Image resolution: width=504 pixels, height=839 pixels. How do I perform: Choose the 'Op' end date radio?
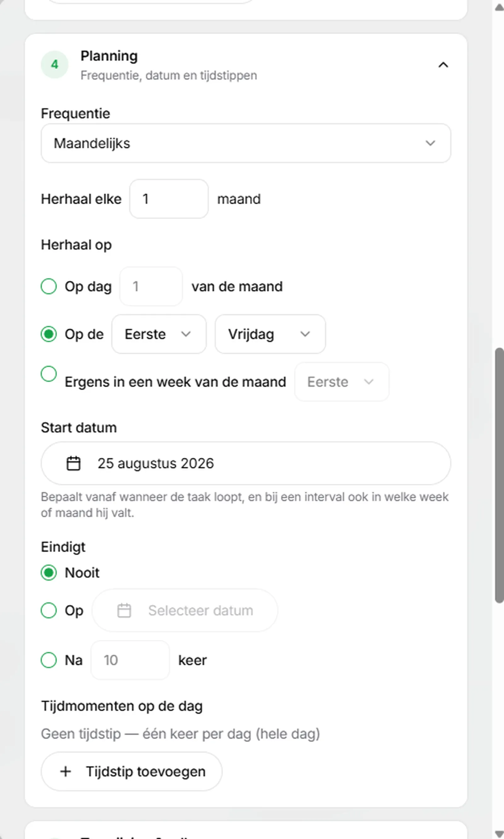tap(49, 610)
